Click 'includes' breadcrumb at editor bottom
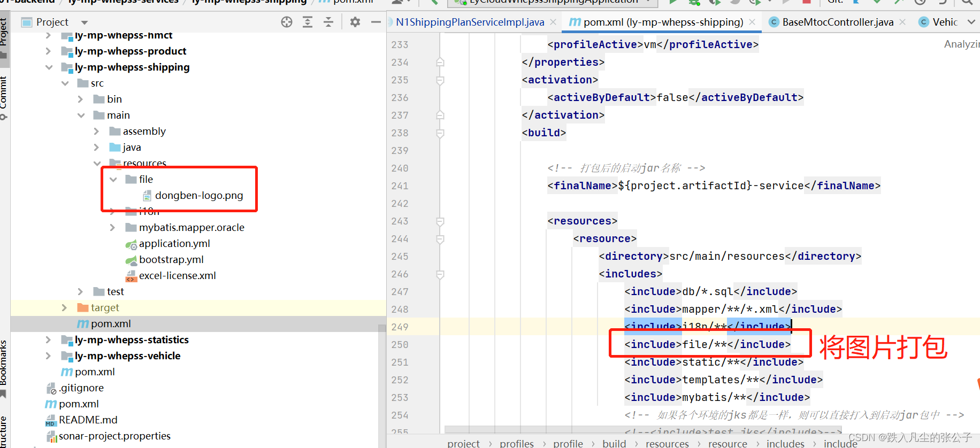Screen dimensions: 980x448 [785, 443]
